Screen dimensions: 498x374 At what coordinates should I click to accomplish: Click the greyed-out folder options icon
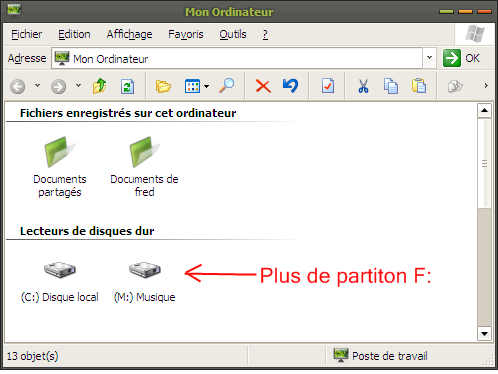(455, 86)
